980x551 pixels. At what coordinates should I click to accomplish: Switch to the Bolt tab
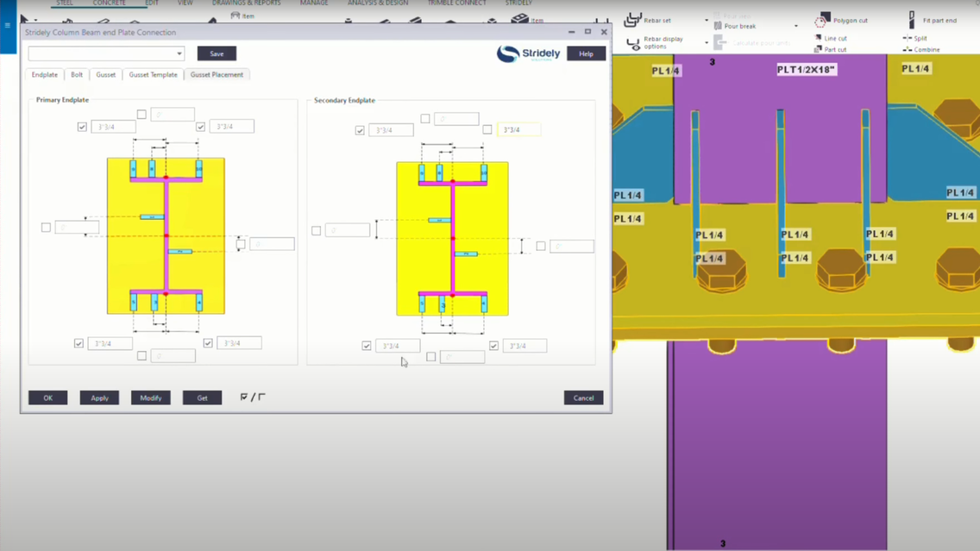[x=77, y=75]
